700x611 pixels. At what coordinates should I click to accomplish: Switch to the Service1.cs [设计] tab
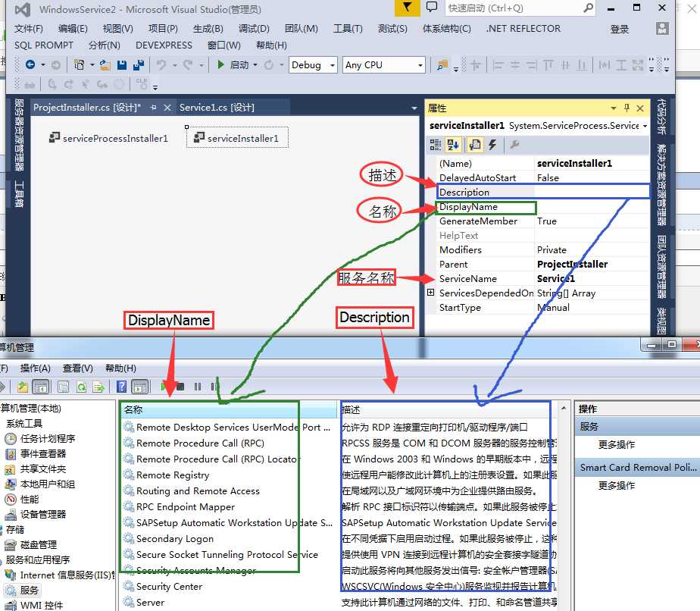[217, 108]
